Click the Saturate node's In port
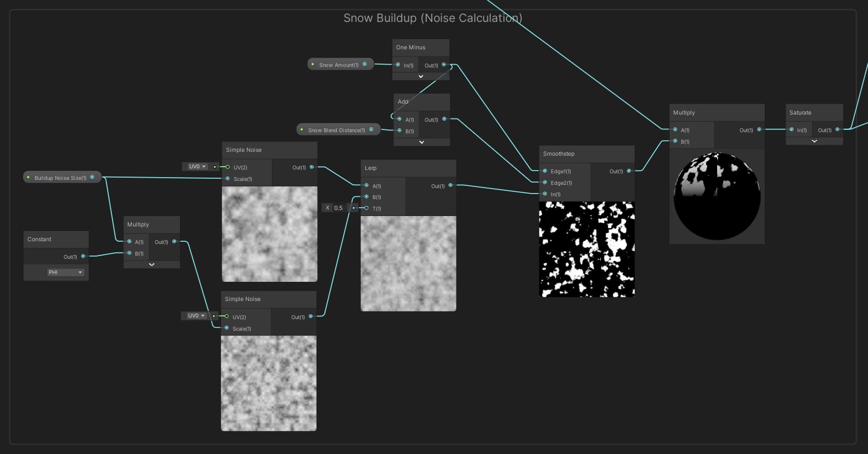 pyautogui.click(x=791, y=130)
